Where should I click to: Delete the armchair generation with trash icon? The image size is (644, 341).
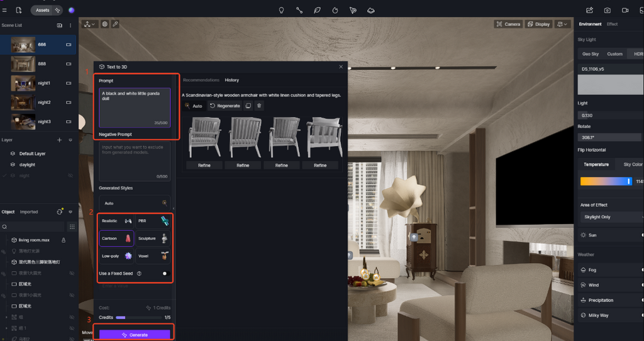tap(259, 106)
